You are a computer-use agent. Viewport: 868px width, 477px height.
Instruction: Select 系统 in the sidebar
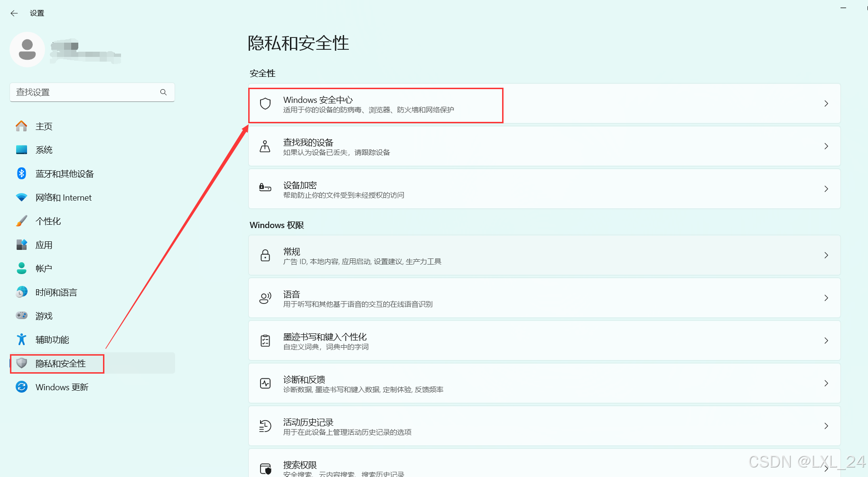click(x=93, y=150)
